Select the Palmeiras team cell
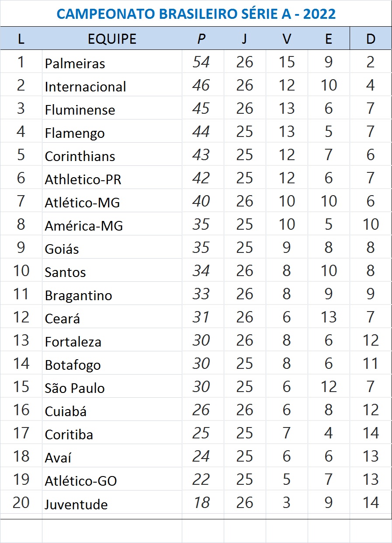This screenshot has width=392, height=543. click(x=112, y=62)
